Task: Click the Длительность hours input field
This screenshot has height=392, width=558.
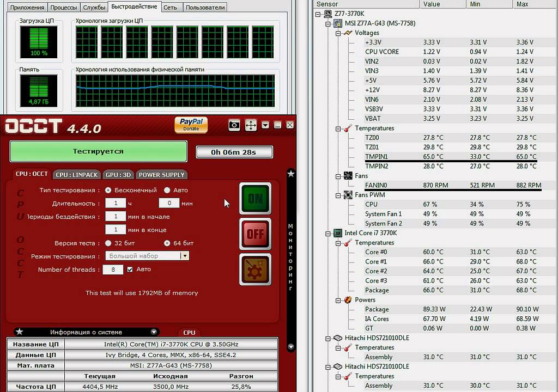Action: (115, 203)
